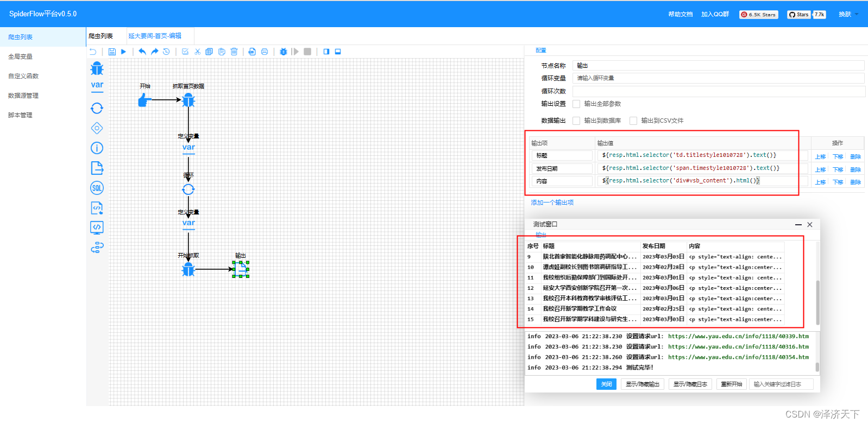Select the SQL node in palette

97,188
